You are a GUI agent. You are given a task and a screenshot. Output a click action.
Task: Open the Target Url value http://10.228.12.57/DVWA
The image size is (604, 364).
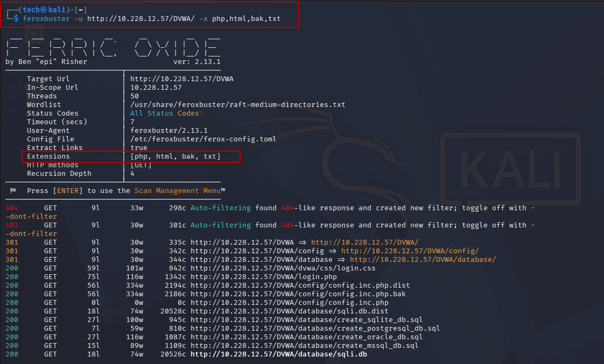(x=182, y=79)
